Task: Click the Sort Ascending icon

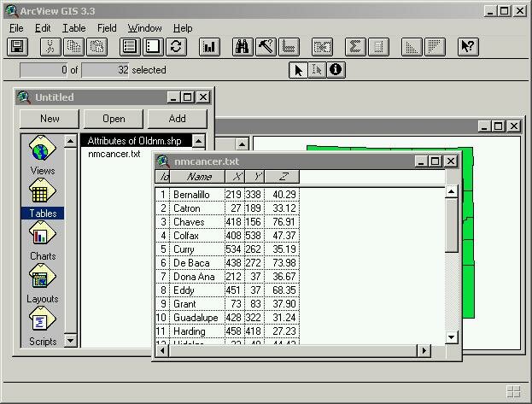Action: coord(412,46)
